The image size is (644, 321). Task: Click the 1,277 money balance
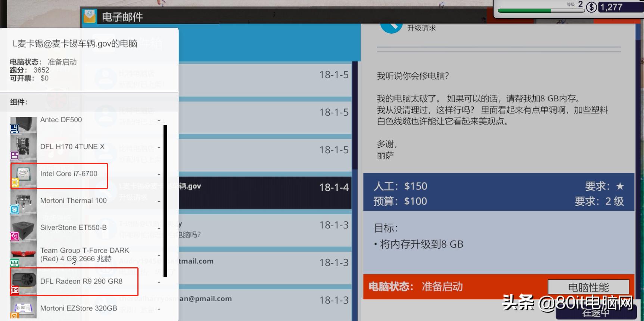(x=611, y=7)
